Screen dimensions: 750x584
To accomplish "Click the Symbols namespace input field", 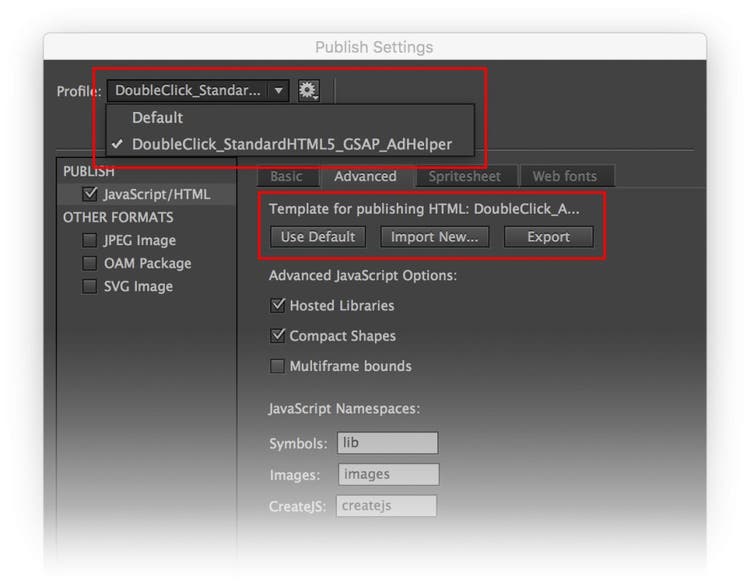I will 387,443.
